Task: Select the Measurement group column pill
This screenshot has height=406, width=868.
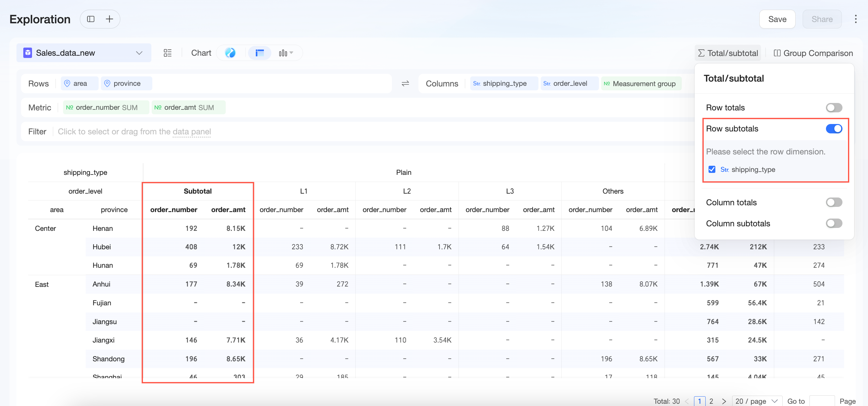Action: click(641, 84)
